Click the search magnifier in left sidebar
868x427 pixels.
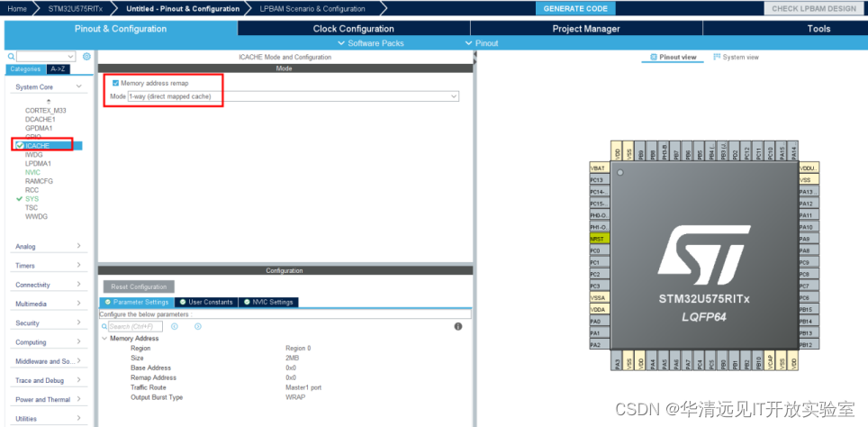[x=11, y=57]
